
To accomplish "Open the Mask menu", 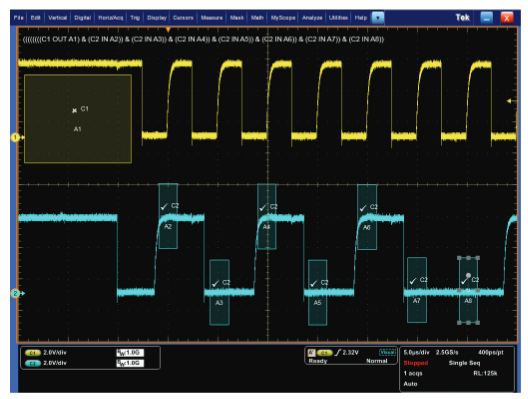I will pyautogui.click(x=237, y=18).
